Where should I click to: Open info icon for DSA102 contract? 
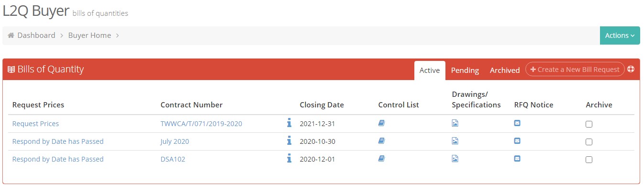click(x=289, y=159)
